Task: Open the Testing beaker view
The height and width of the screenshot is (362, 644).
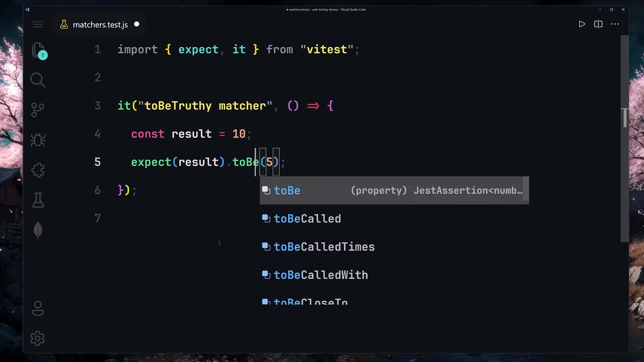Action: tap(38, 200)
